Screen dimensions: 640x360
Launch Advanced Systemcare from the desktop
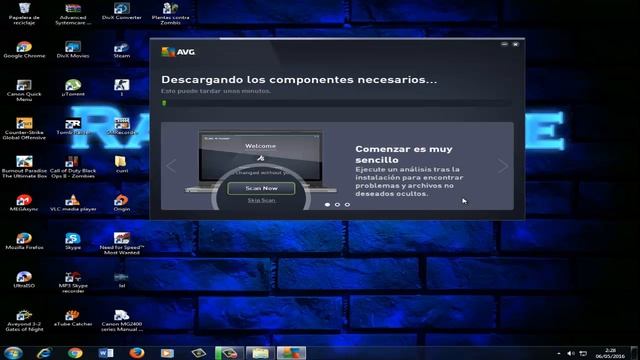click(x=73, y=13)
